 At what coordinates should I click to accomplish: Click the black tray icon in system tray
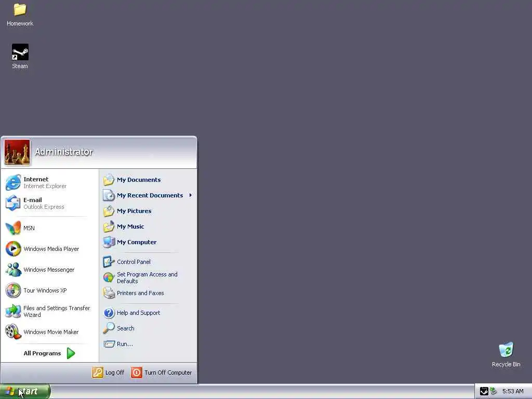[x=484, y=391]
